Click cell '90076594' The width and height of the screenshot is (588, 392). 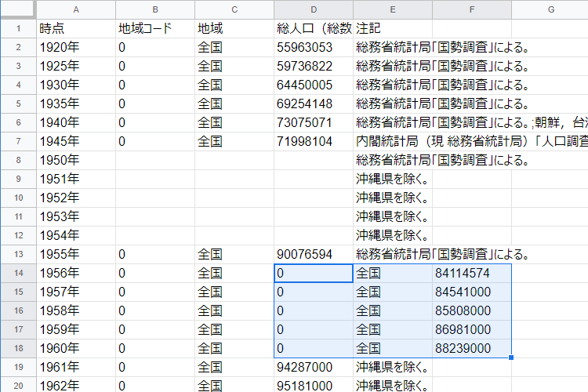coord(314,254)
